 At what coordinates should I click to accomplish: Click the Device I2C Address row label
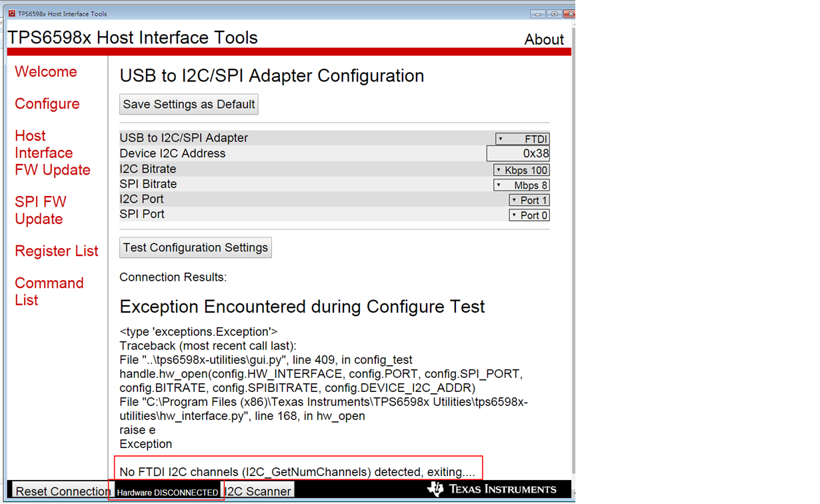tap(173, 153)
